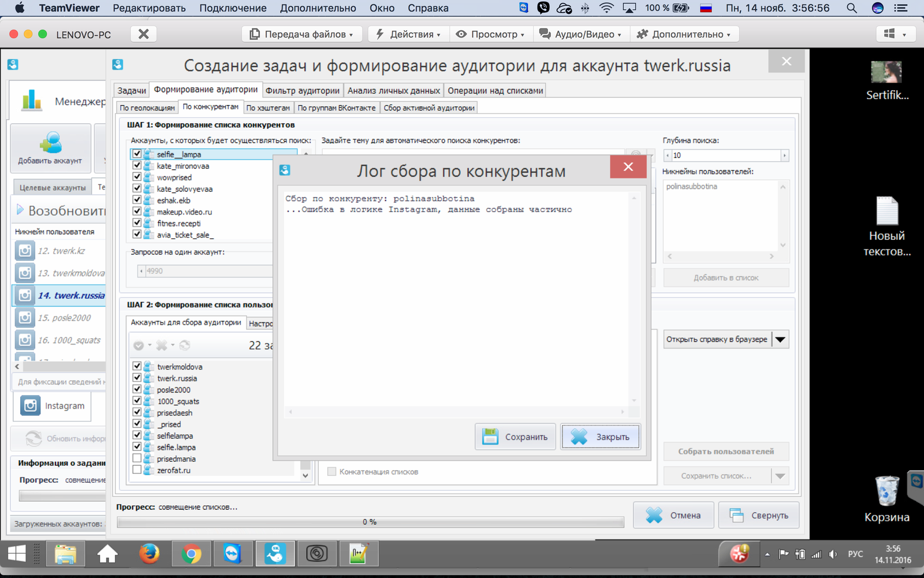Click the TeamViewer icon in the taskbar

click(232, 554)
